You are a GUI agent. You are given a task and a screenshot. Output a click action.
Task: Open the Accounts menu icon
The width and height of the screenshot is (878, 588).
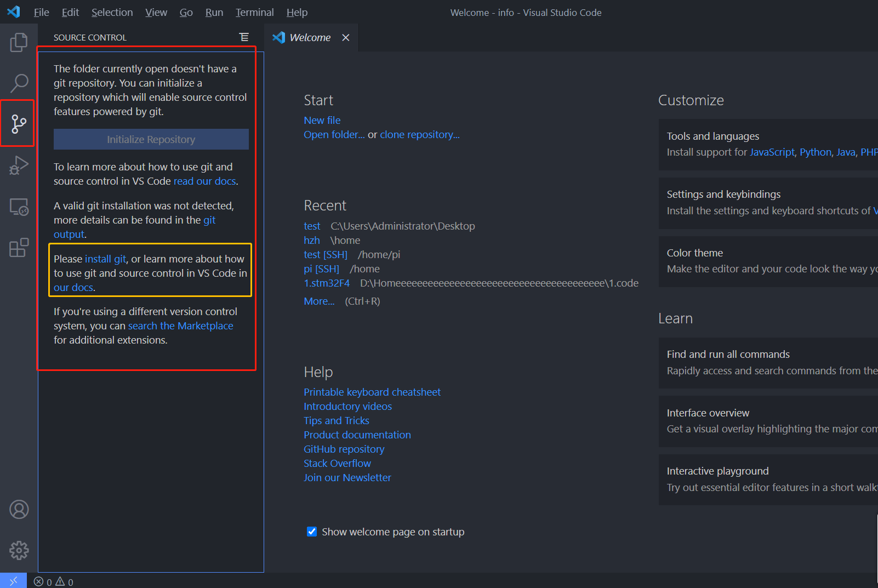click(19, 510)
